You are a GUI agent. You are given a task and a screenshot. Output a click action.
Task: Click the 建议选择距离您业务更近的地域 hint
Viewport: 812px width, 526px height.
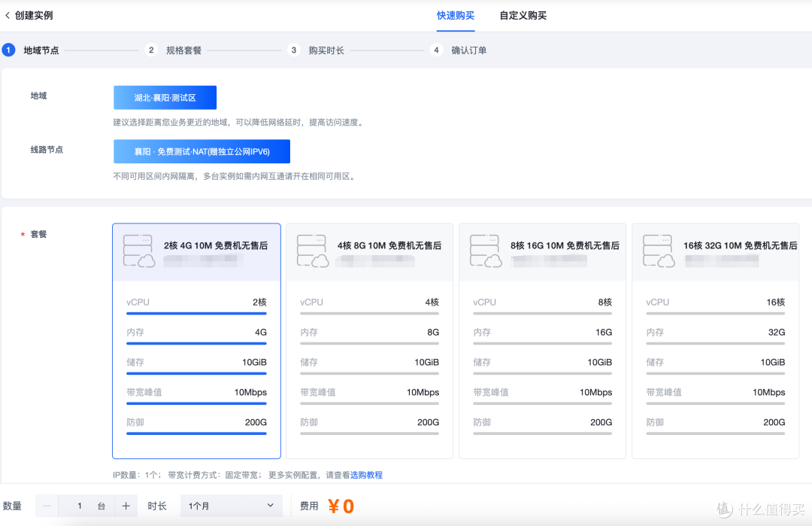[x=239, y=123]
